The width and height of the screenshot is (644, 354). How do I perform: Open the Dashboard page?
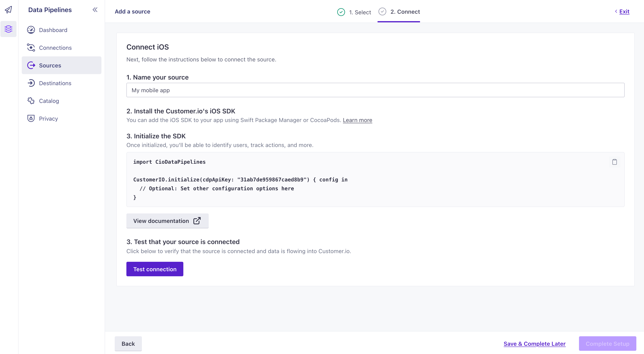pos(62,30)
